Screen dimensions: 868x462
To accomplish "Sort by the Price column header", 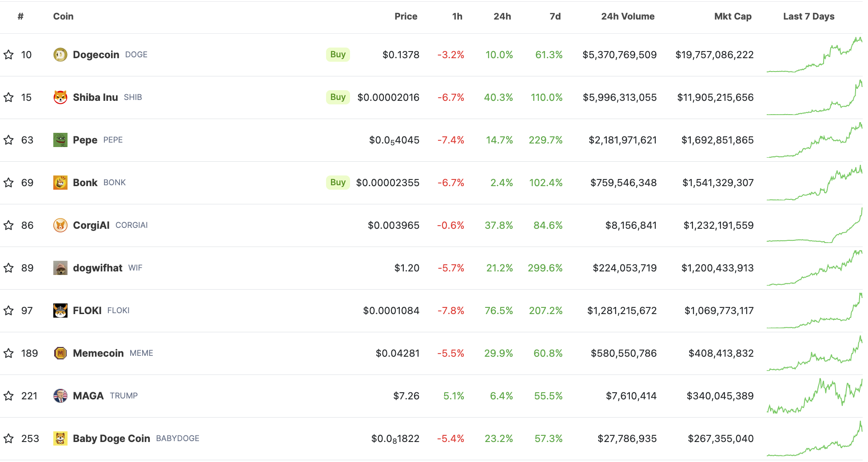I will 406,16.
